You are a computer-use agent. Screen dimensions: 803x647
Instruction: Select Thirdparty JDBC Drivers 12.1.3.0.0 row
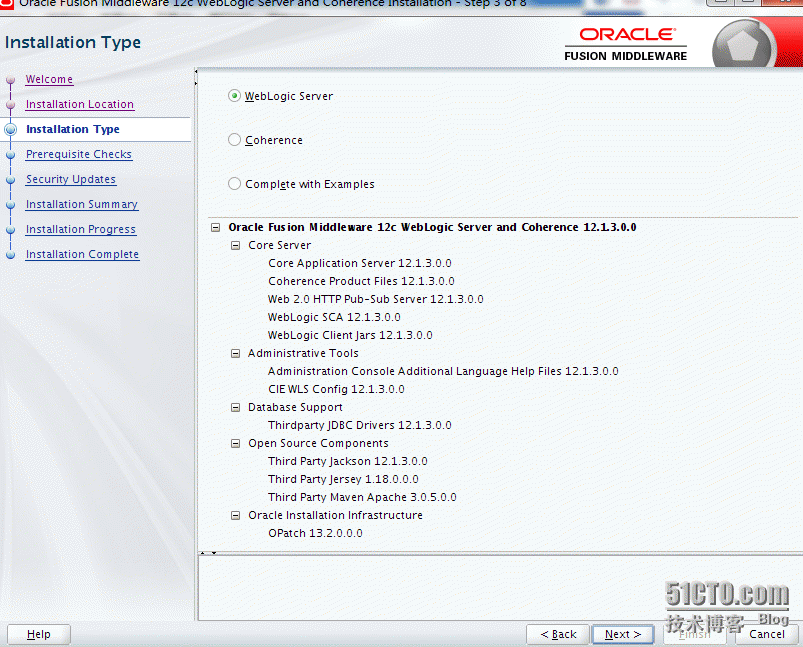[360, 425]
